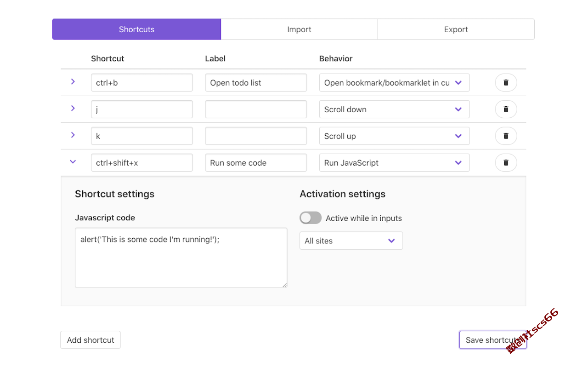Click the Label column header

[x=215, y=58]
